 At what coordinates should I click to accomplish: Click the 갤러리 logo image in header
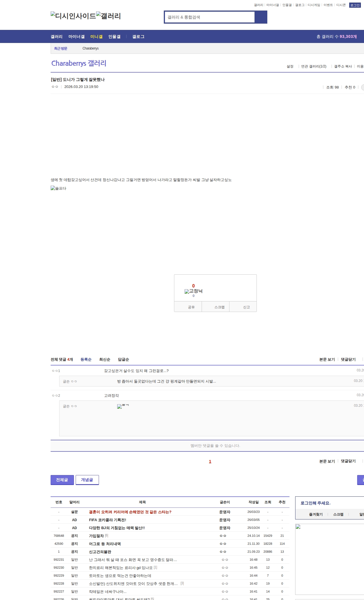pyautogui.click(x=108, y=16)
